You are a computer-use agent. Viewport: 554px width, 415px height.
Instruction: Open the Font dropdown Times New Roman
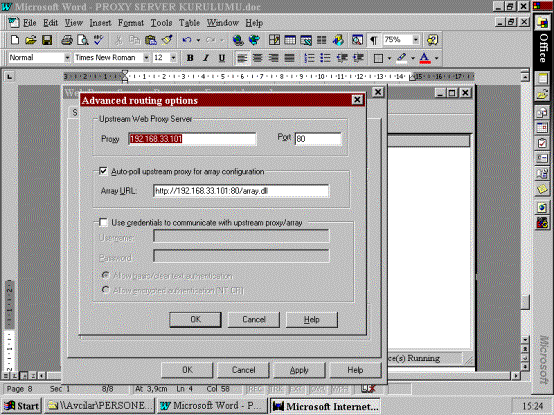[146, 58]
